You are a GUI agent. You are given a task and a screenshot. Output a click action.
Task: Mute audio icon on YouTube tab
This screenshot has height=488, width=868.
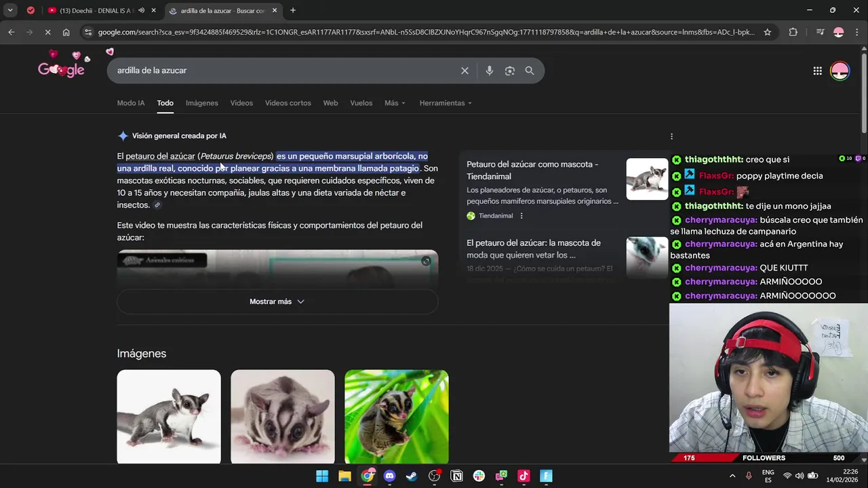click(142, 10)
